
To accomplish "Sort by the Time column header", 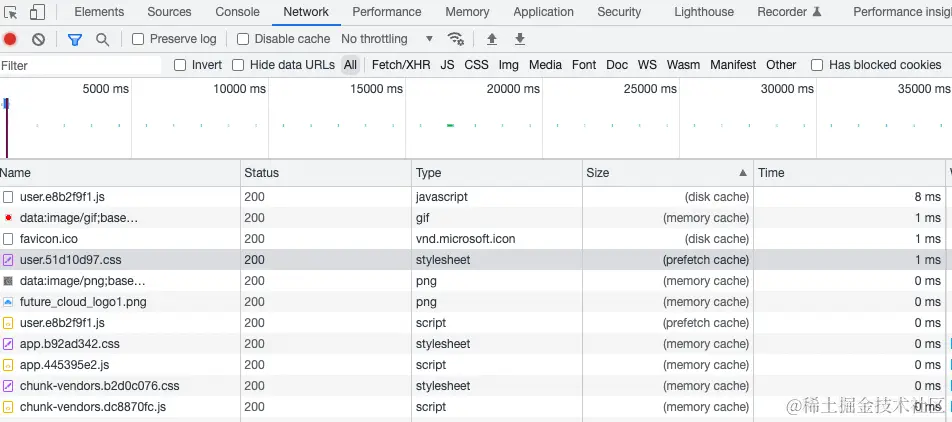I will 850,173.
